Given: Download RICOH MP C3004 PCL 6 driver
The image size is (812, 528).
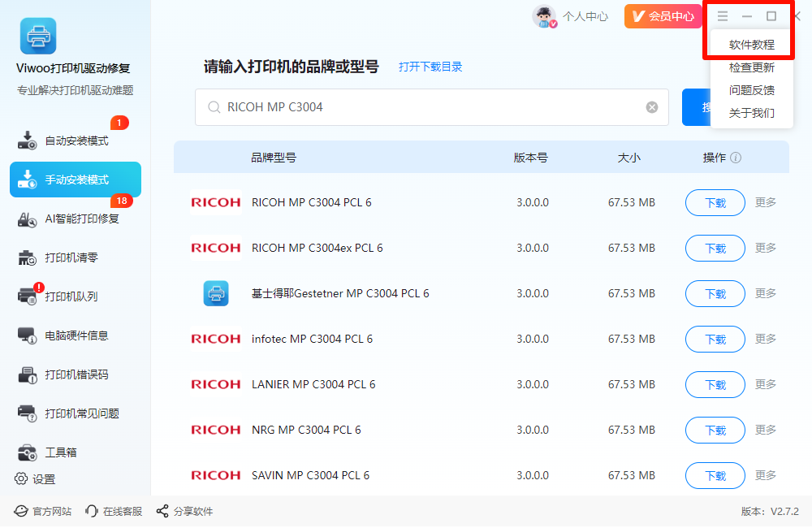Looking at the screenshot, I should click(x=715, y=202).
